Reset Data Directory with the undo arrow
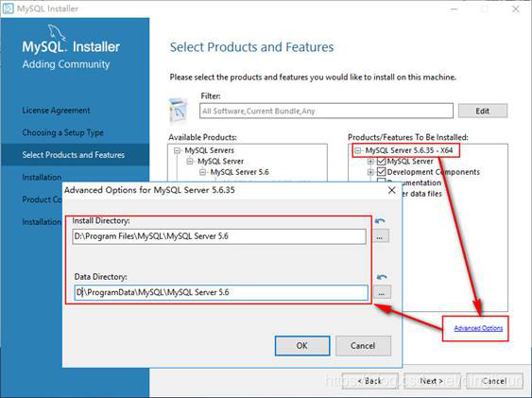This screenshot has width=532, height=398. pos(382,277)
